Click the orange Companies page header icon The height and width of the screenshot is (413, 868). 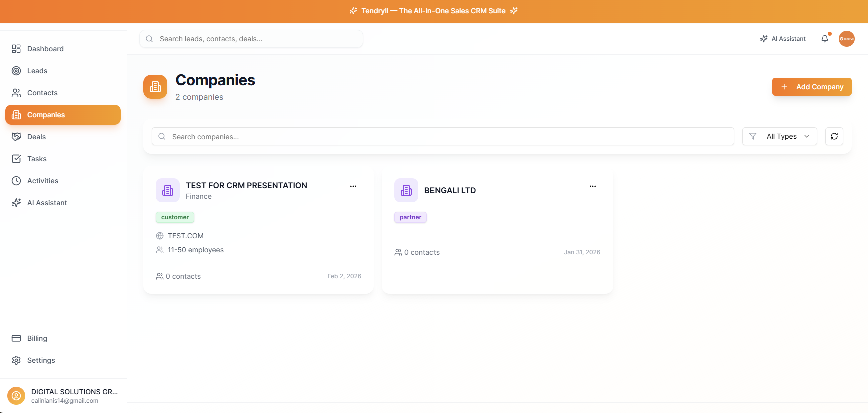point(155,87)
